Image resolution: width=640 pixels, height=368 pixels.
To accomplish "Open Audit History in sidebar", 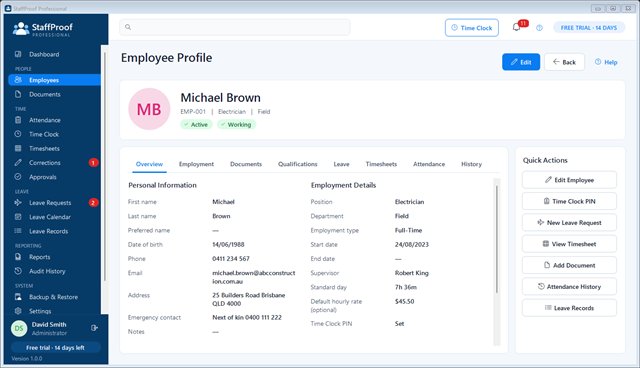I will (54, 271).
